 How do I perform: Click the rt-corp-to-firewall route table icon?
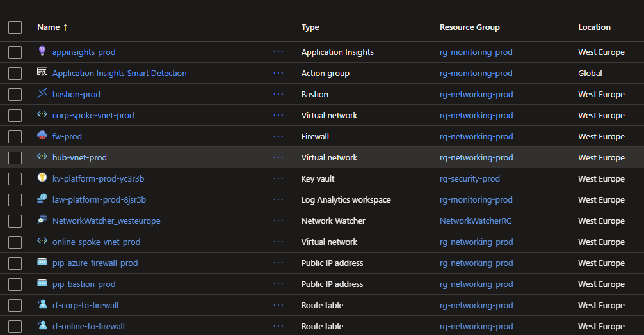point(42,304)
